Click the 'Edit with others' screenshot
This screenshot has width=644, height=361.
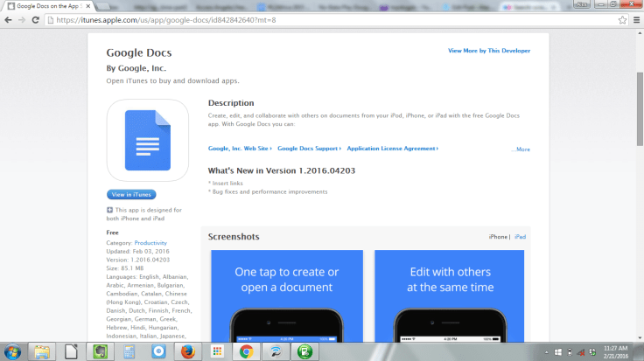coord(450,295)
